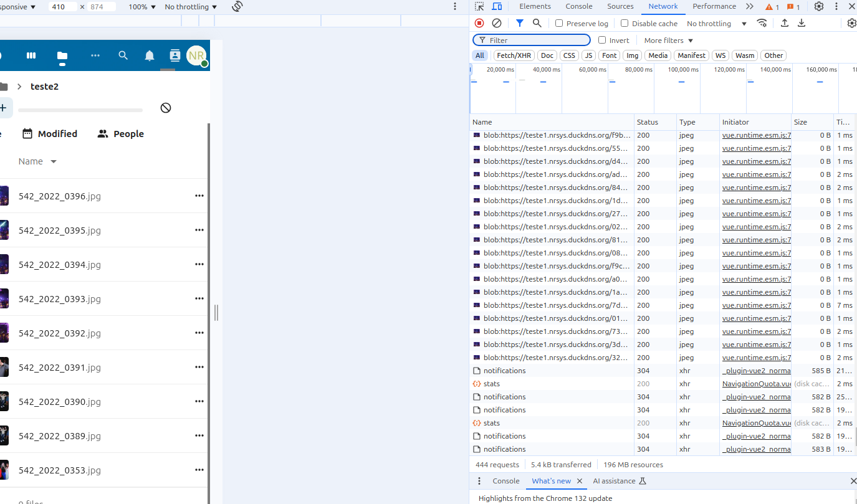Open Nextcloud notifications bell
This screenshot has height=504, width=857.
point(150,55)
